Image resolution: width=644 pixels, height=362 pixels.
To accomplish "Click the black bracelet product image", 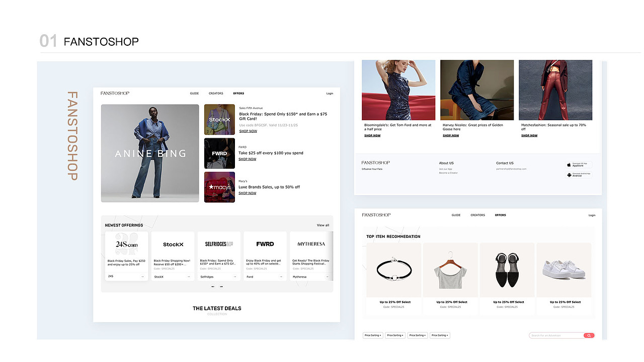I will coord(393,269).
